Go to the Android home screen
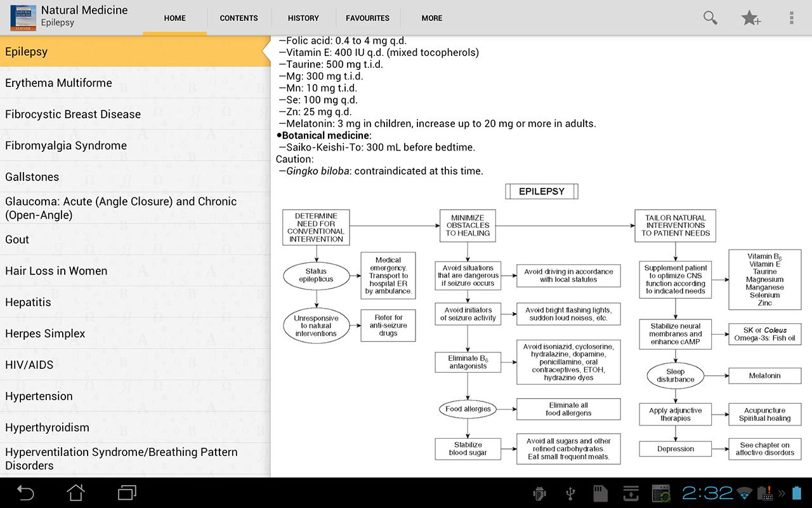The width and height of the screenshot is (812, 508). point(76,493)
